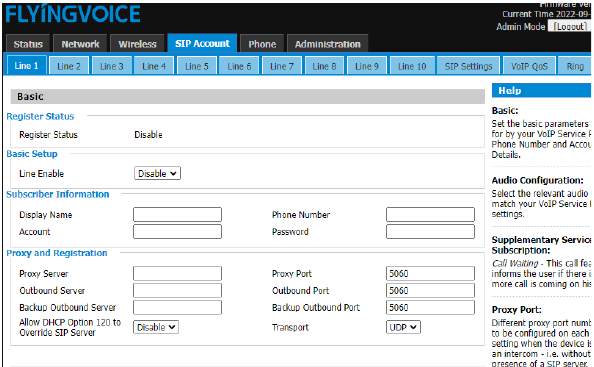Focus the Backup Outbound Server input field
The height and width of the screenshot is (367, 594).
(x=177, y=308)
